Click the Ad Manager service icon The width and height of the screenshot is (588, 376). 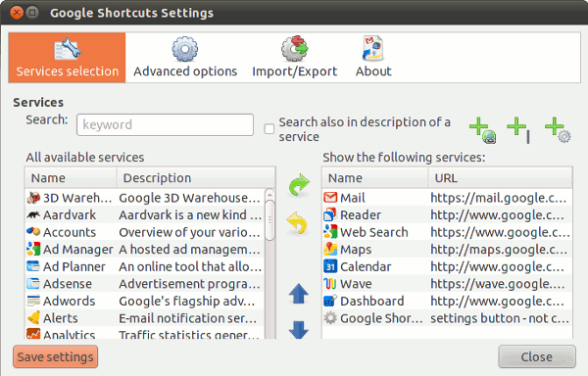tap(33, 249)
